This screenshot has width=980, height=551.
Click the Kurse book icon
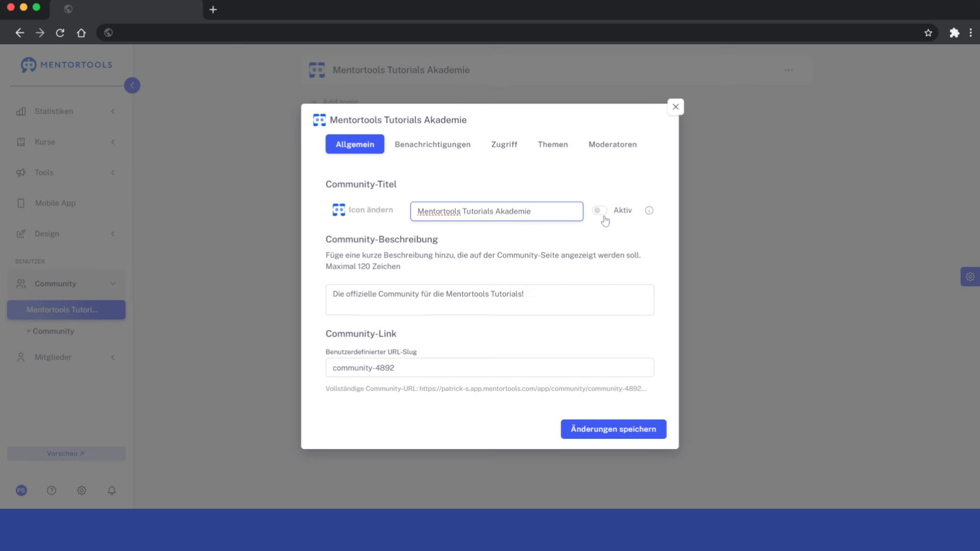pyautogui.click(x=21, y=142)
